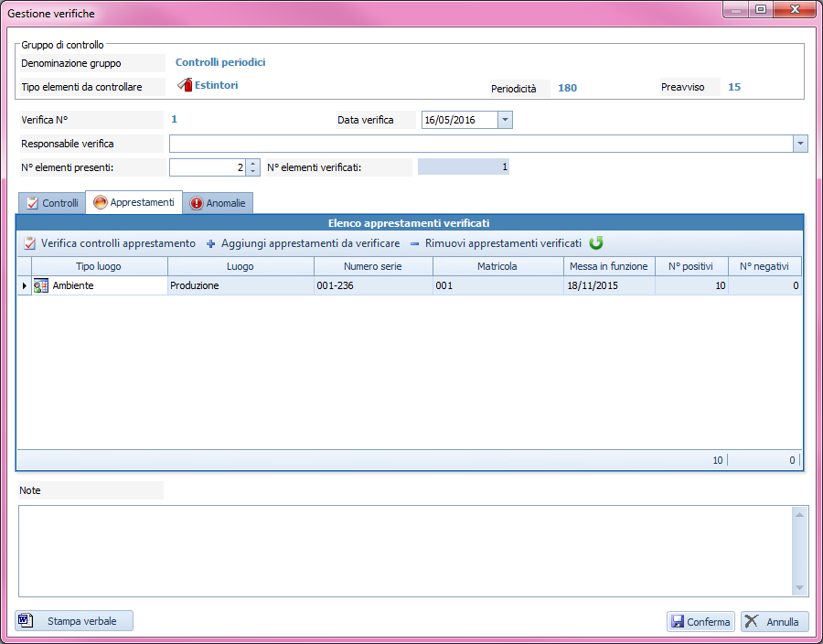Click the Produzione cell
The width and height of the screenshot is (823, 644).
(x=240, y=285)
